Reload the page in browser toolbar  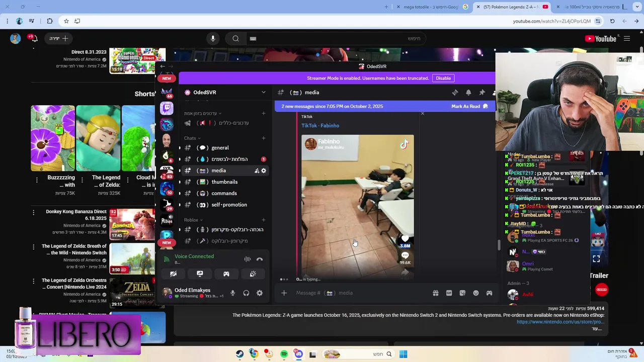pos(612,21)
